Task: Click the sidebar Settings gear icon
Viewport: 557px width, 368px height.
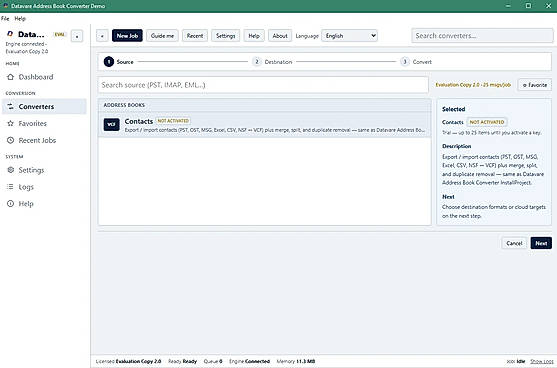Action: pyautogui.click(x=11, y=170)
